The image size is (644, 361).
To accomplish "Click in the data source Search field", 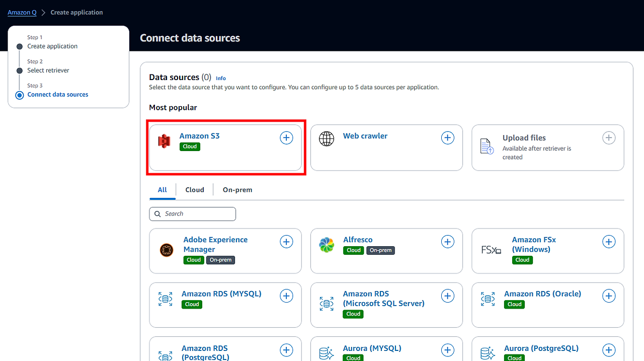I will (193, 214).
